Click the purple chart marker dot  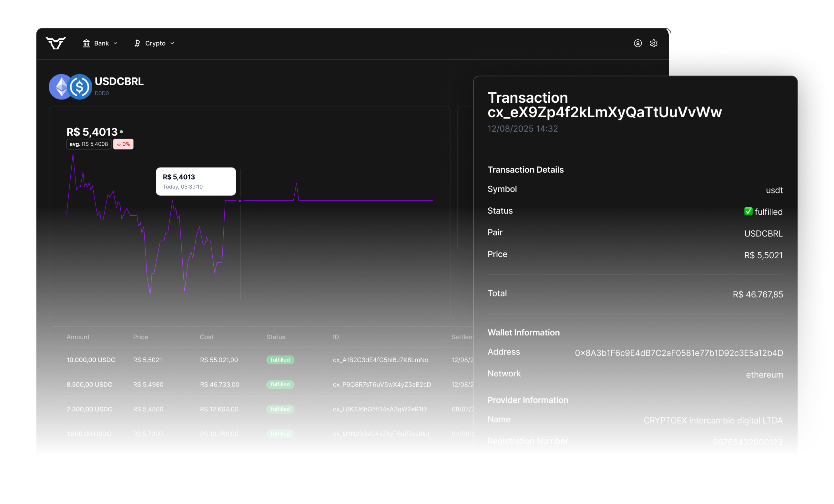tap(240, 201)
